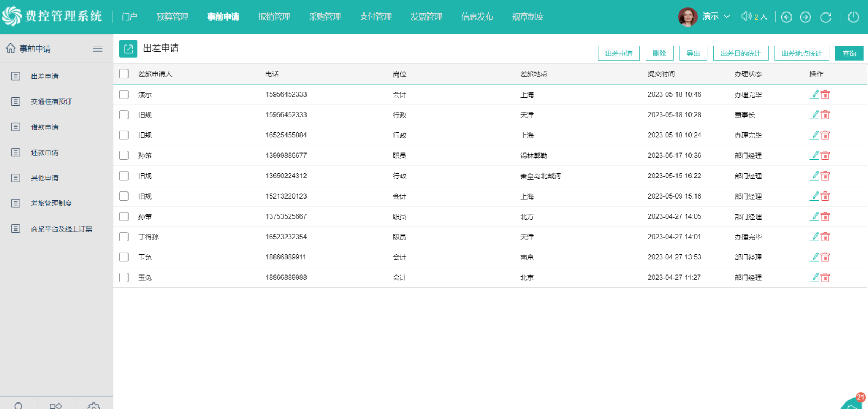Open the 报销管理 top menu
868x409 pixels.
point(274,17)
